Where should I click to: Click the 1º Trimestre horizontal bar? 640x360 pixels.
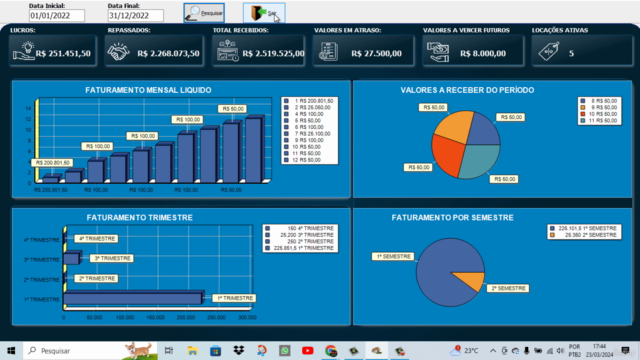coord(133,298)
